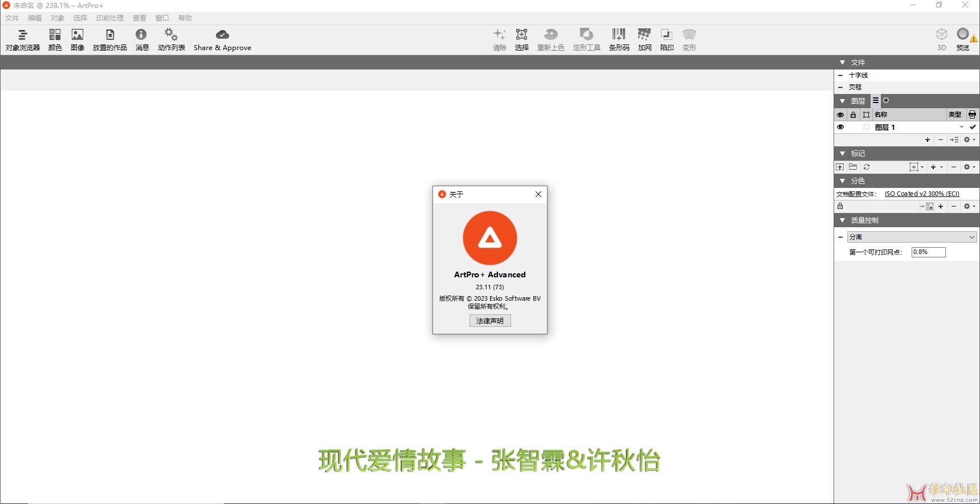Switch layers panel to circle view mode
The width and height of the screenshot is (980, 504).
coord(886,100)
